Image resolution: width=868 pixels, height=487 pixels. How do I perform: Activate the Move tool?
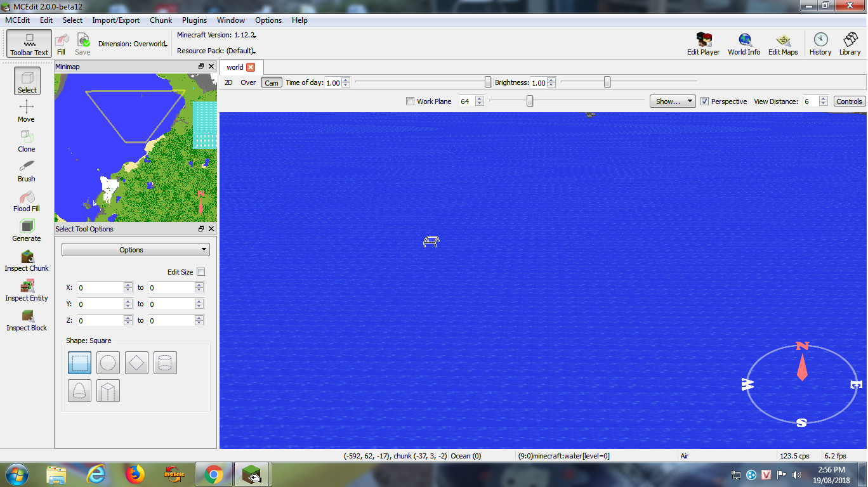(27, 111)
